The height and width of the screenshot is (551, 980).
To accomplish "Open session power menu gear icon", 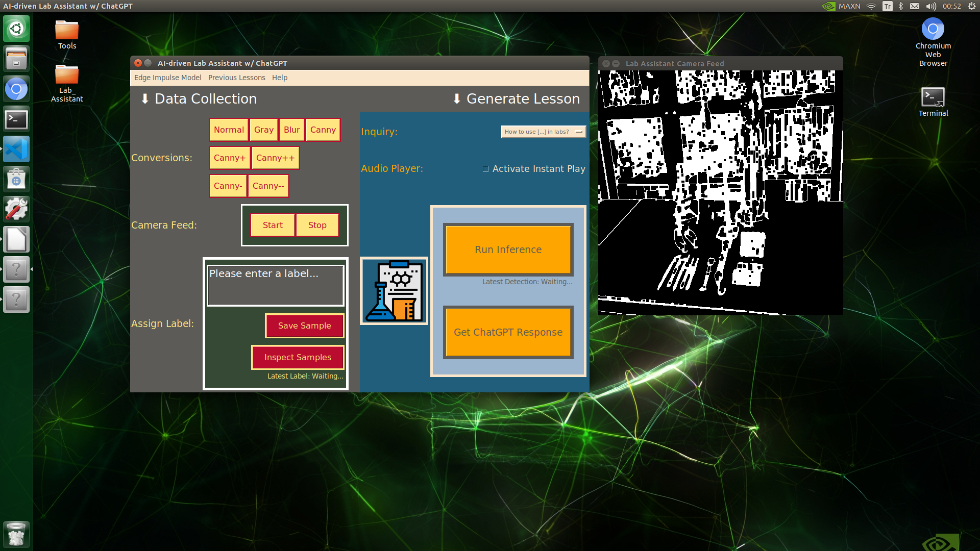I will pos(972,6).
